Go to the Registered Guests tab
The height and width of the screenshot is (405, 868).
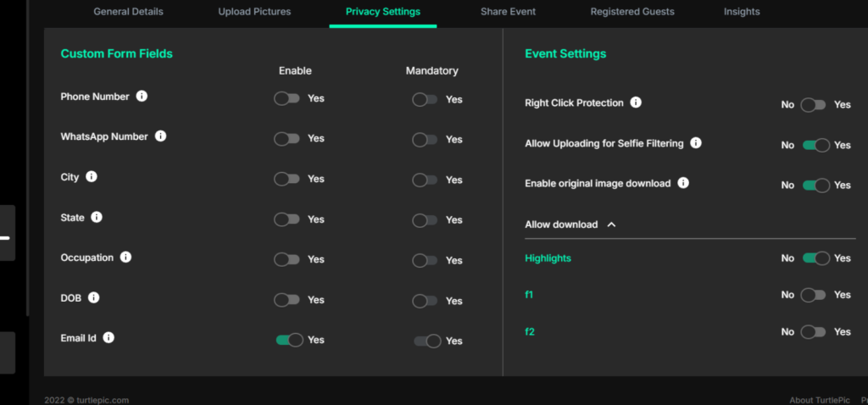pyautogui.click(x=632, y=12)
